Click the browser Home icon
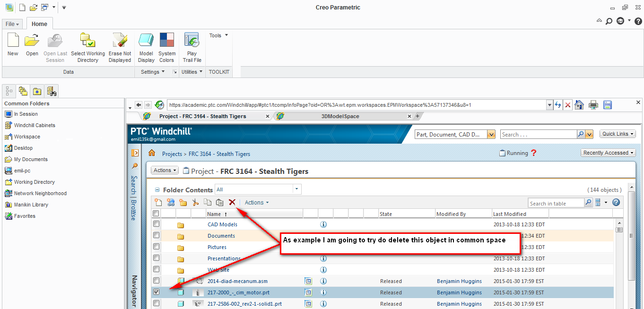644x309 pixels. [x=579, y=105]
